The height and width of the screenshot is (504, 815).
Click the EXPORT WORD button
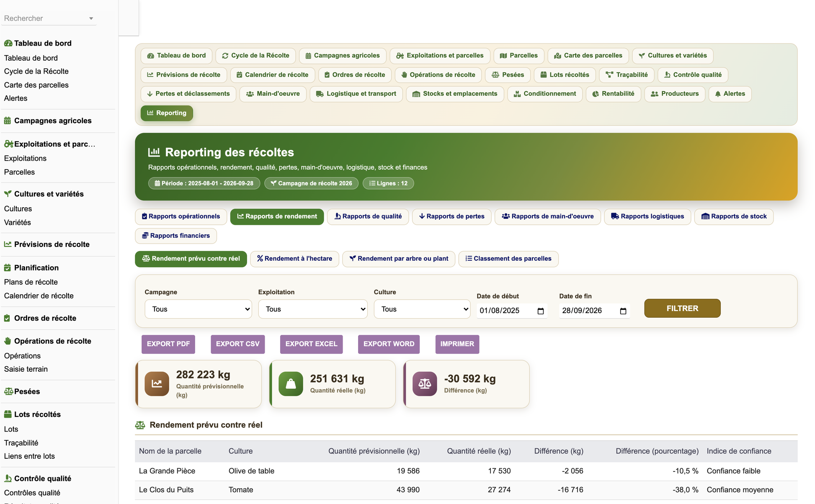click(x=389, y=344)
